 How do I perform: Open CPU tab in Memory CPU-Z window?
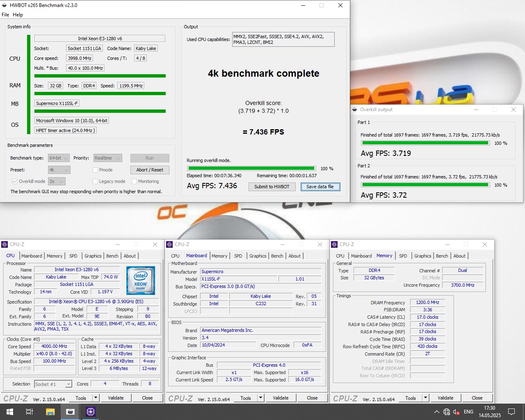point(340,256)
